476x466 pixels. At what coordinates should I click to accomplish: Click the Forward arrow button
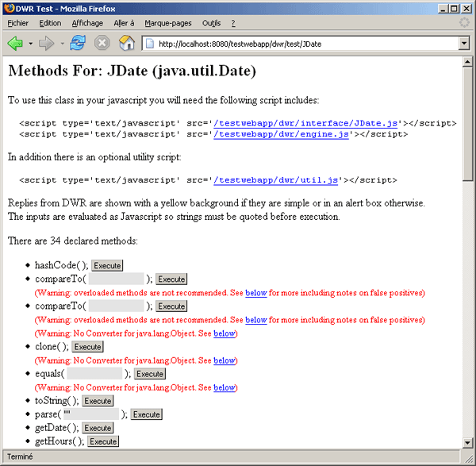point(45,42)
